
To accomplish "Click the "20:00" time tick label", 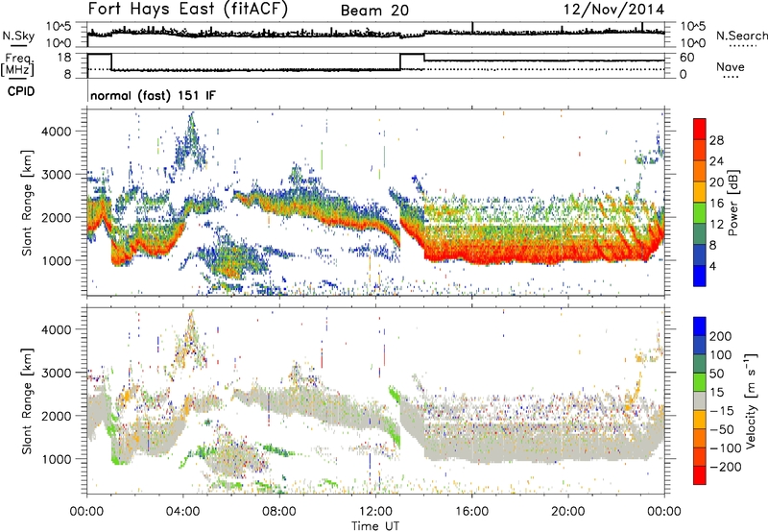I will [x=567, y=512].
